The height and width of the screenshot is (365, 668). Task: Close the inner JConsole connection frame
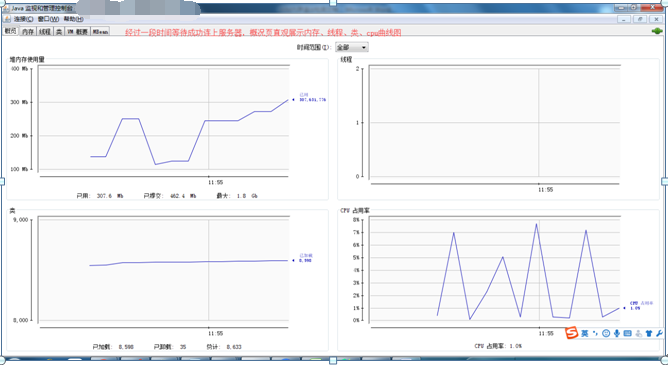(x=656, y=19)
